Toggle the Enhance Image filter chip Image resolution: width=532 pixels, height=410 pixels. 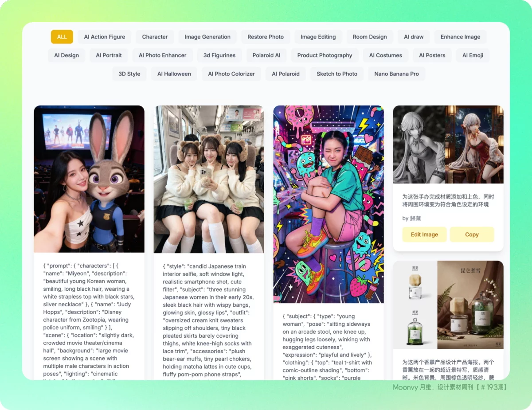coord(460,37)
